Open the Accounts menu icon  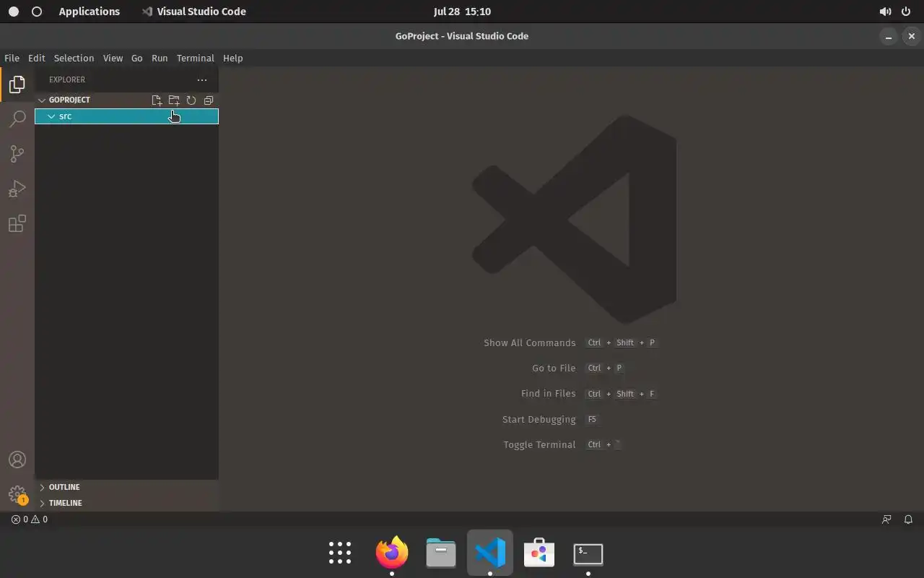pyautogui.click(x=17, y=460)
